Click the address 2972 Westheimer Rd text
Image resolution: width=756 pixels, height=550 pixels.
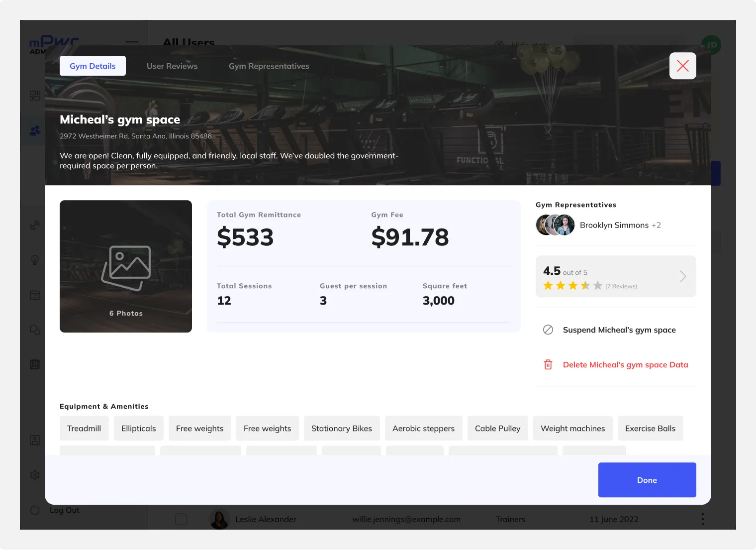[x=136, y=136]
